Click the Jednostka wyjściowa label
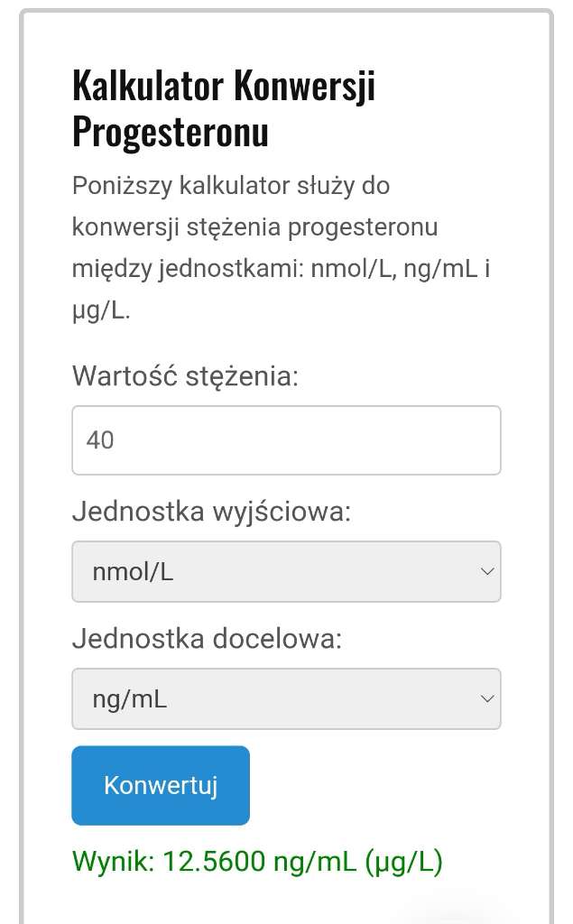 coord(211,512)
